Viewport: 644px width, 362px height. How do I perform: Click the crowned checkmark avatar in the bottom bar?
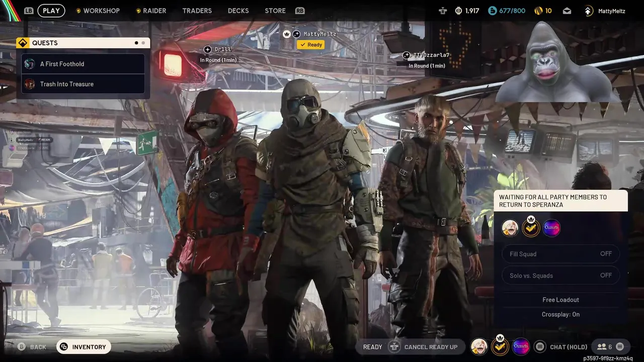click(500, 346)
